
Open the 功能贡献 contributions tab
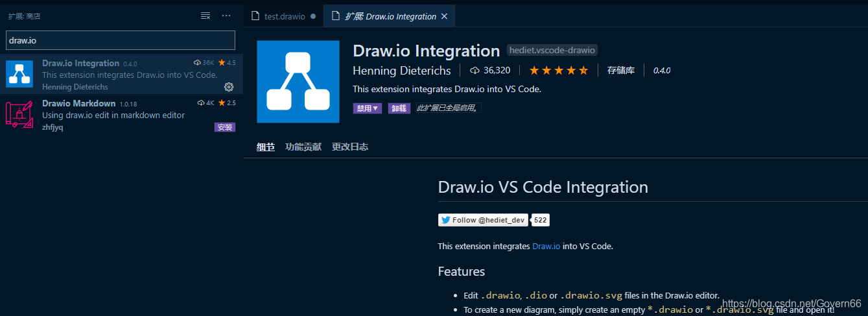(303, 147)
